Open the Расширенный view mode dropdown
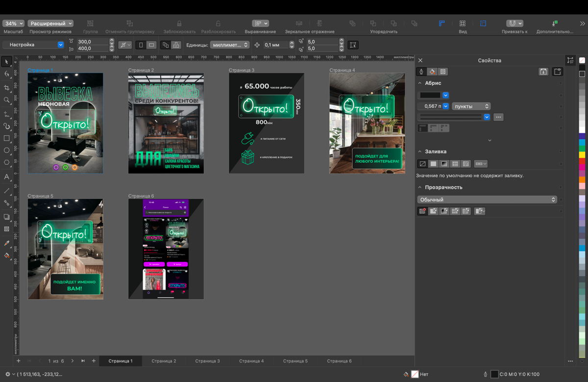This screenshot has width=588, height=382. pos(50,23)
